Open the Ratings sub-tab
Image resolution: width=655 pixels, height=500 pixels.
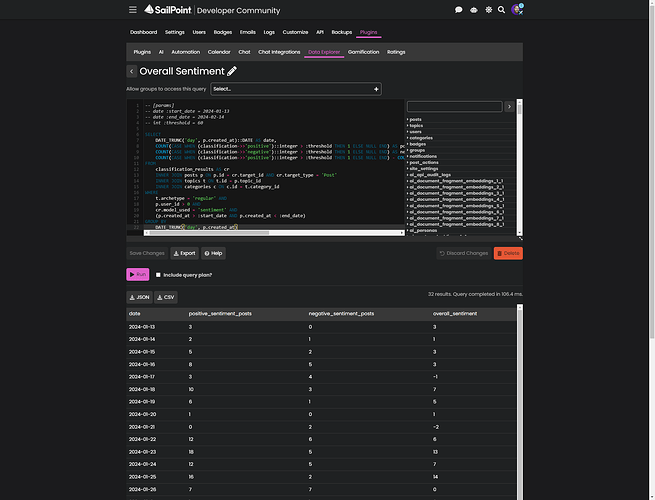click(396, 52)
